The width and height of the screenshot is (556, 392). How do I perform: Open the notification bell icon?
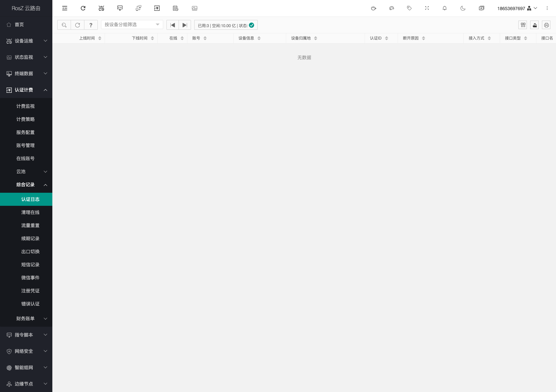tap(444, 8)
